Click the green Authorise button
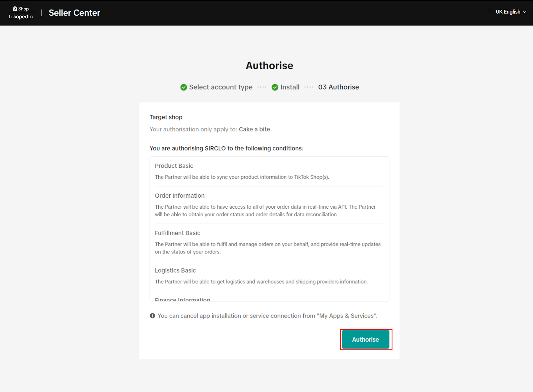The width and height of the screenshot is (533, 392). pos(365,339)
